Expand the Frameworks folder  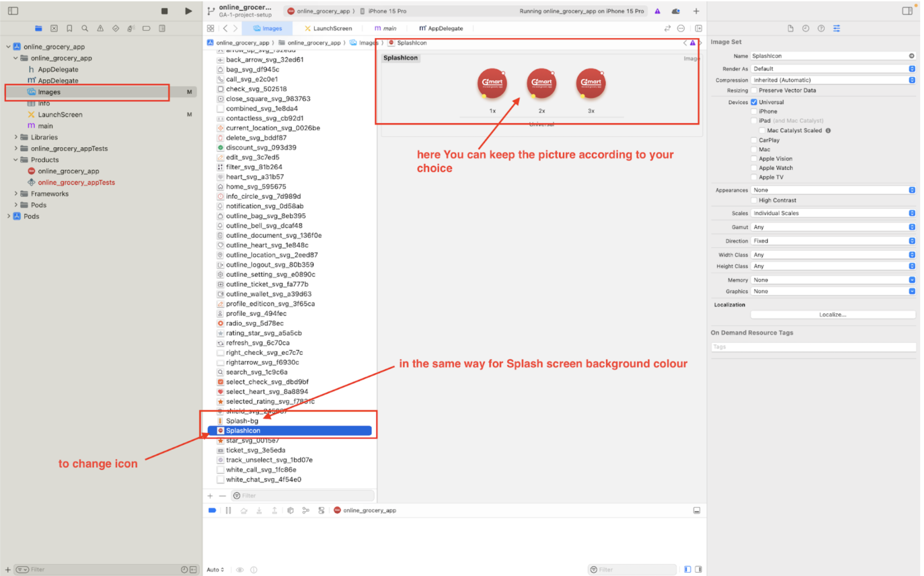(x=16, y=194)
